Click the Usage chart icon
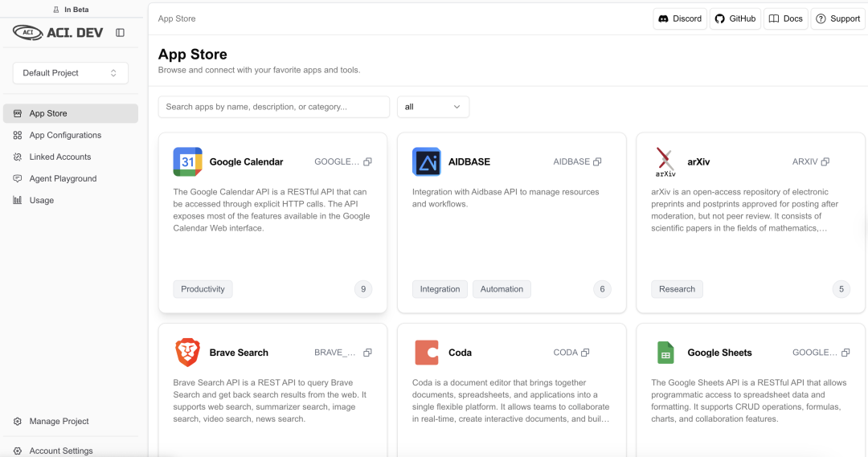The width and height of the screenshot is (868, 457). (x=18, y=200)
